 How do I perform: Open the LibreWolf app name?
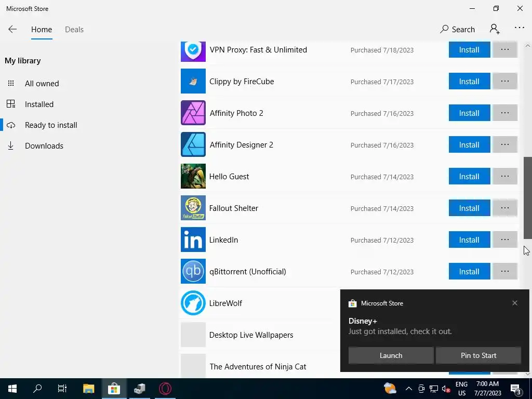coord(225,303)
